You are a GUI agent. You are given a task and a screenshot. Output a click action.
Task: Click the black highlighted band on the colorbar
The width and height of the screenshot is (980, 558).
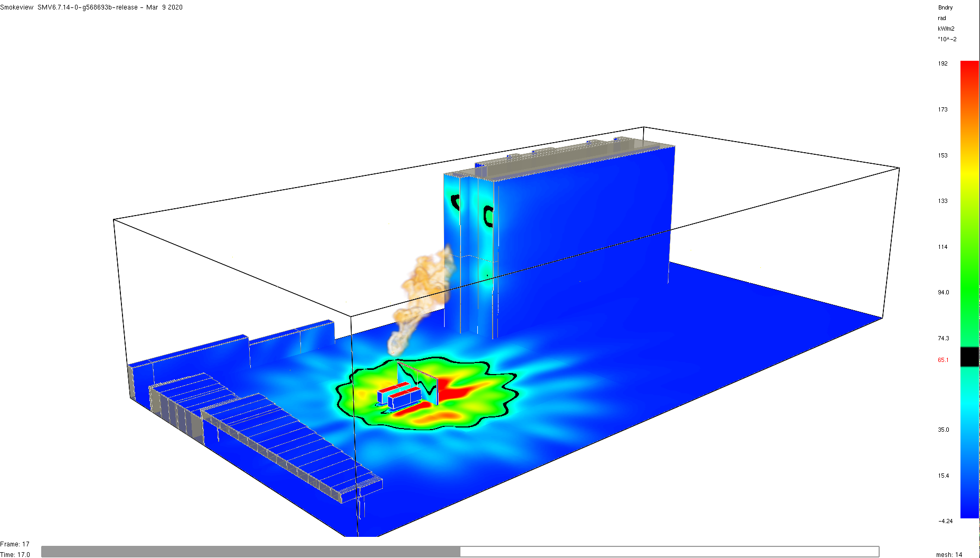click(x=969, y=357)
